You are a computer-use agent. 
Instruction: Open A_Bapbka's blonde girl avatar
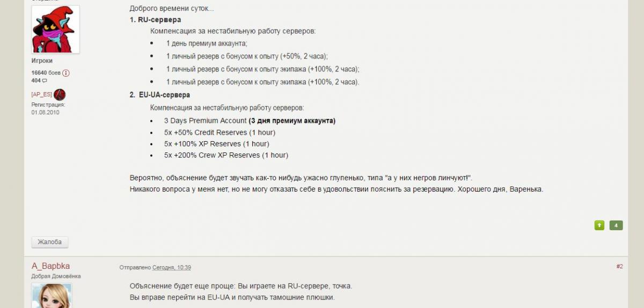pyautogui.click(x=52, y=296)
